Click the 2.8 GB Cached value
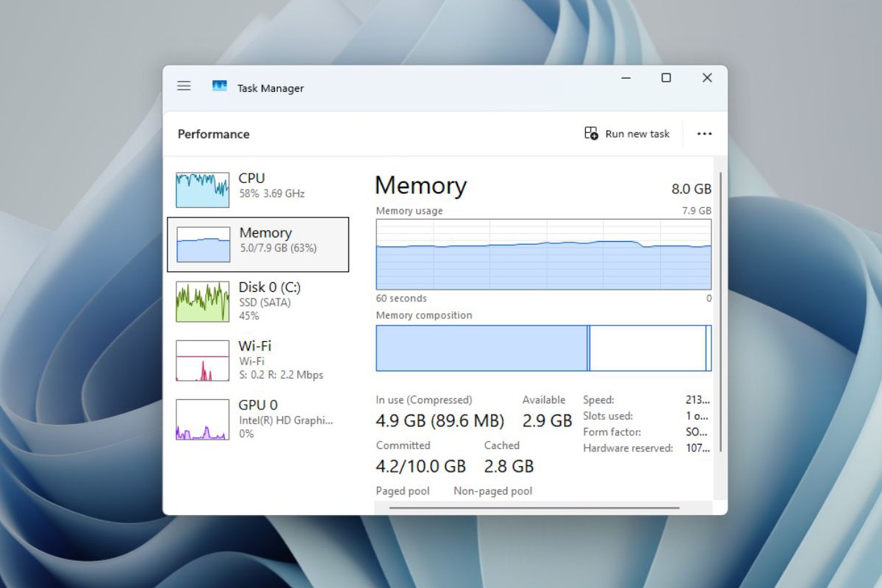882x588 pixels. (509, 466)
